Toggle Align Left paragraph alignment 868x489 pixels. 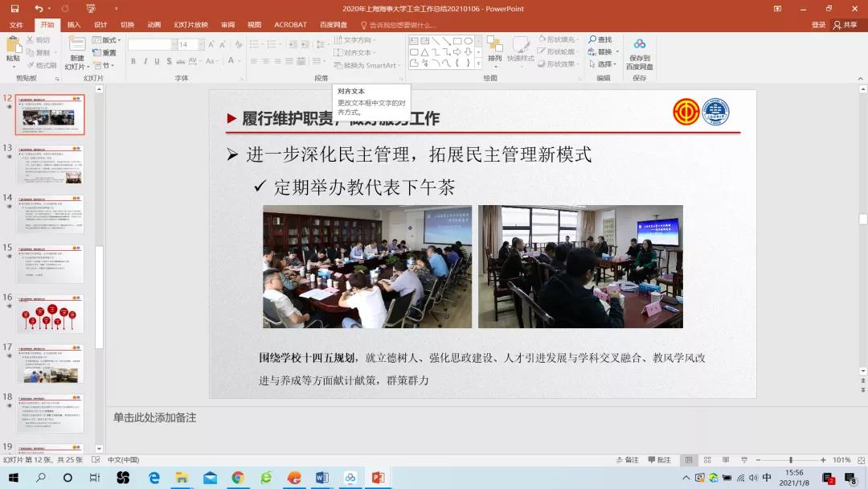[253, 61]
